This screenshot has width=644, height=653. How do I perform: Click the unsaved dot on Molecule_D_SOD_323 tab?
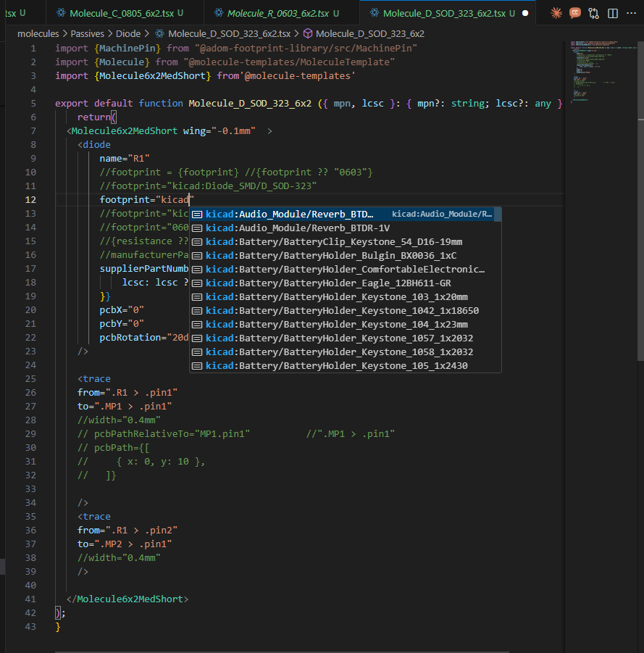point(525,13)
